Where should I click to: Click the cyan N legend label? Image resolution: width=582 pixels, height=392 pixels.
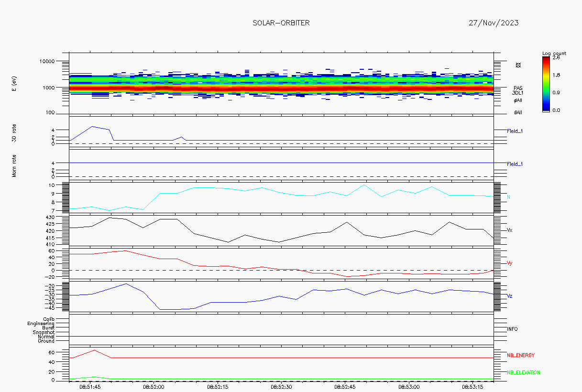pyautogui.click(x=508, y=197)
